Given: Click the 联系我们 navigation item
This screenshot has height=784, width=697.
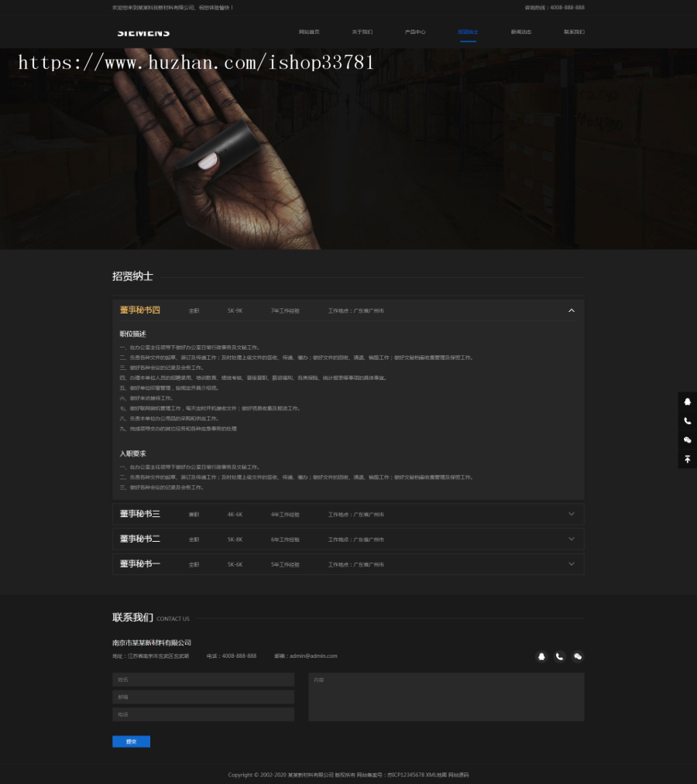Looking at the screenshot, I should point(574,32).
